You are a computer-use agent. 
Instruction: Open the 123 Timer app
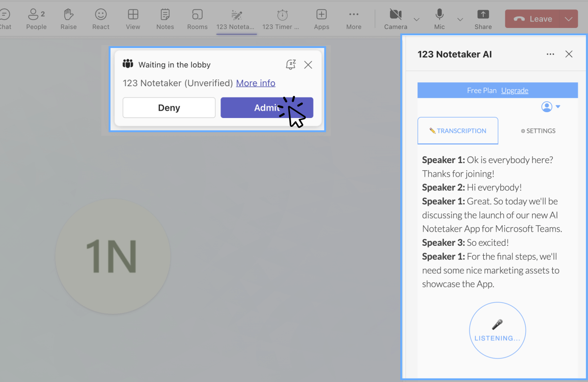click(281, 19)
